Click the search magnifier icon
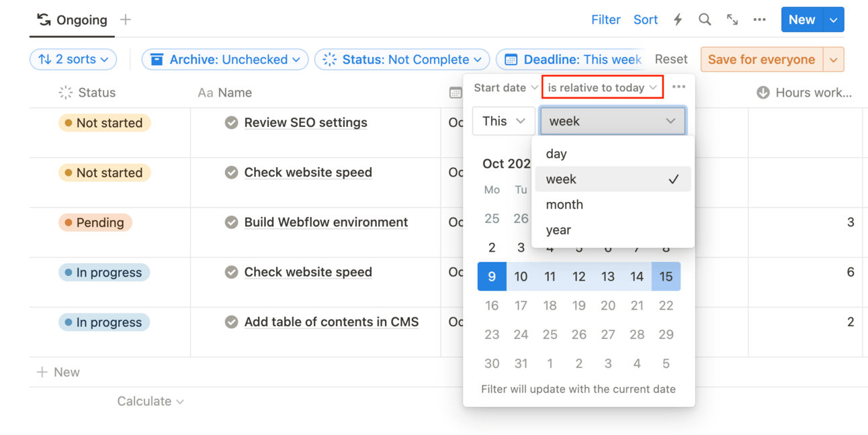Image resolution: width=868 pixels, height=435 pixels. tap(704, 20)
